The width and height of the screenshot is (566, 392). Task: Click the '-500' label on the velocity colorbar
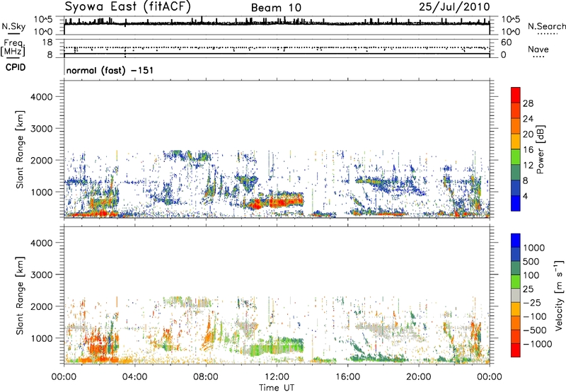pyautogui.click(x=535, y=330)
